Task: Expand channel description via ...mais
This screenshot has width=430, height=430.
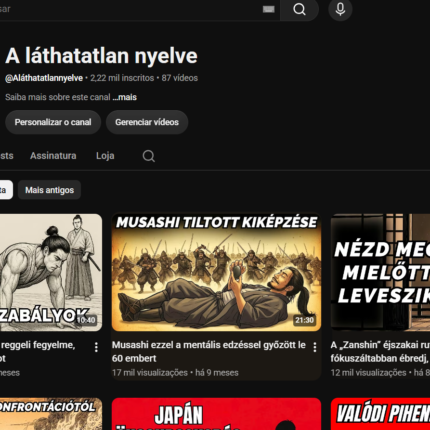Action: click(x=125, y=97)
